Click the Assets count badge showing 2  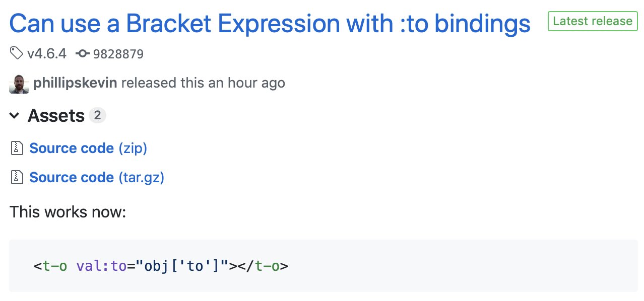click(x=97, y=115)
